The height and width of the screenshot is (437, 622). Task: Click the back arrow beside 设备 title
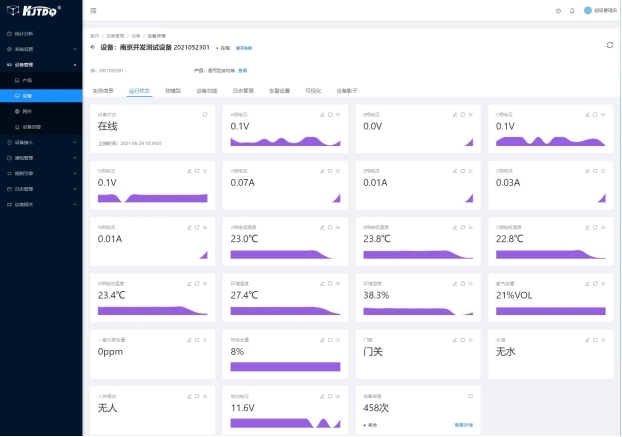pos(93,47)
